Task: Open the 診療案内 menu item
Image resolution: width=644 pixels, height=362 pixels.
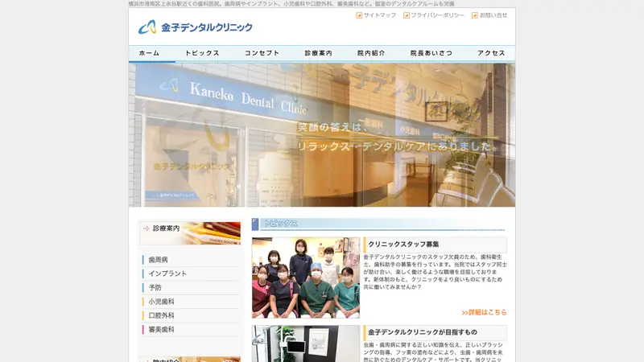Action: point(318,53)
